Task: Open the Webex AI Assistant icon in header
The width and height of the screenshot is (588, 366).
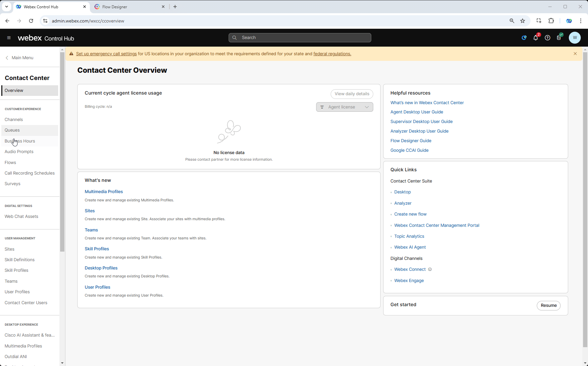Action: [524, 38]
